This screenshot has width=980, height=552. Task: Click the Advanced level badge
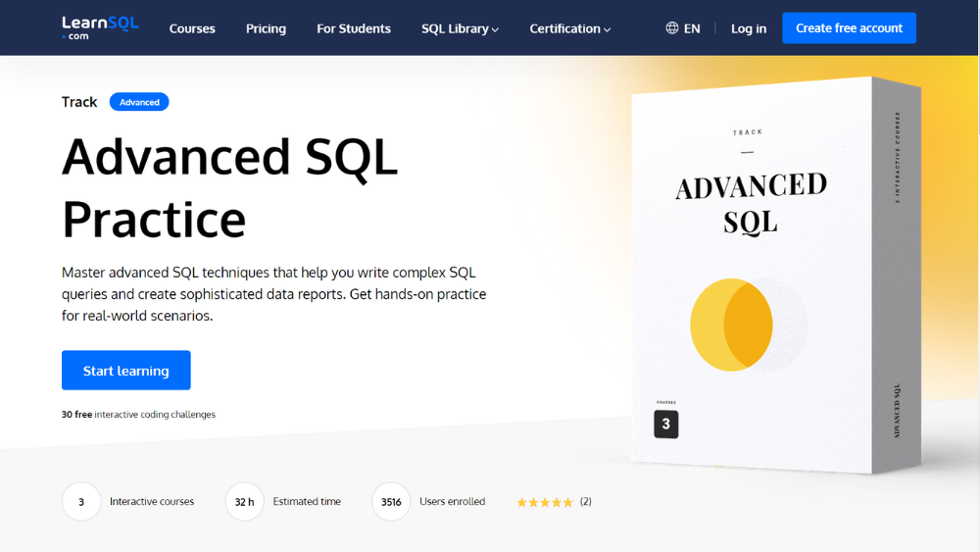pos(139,102)
